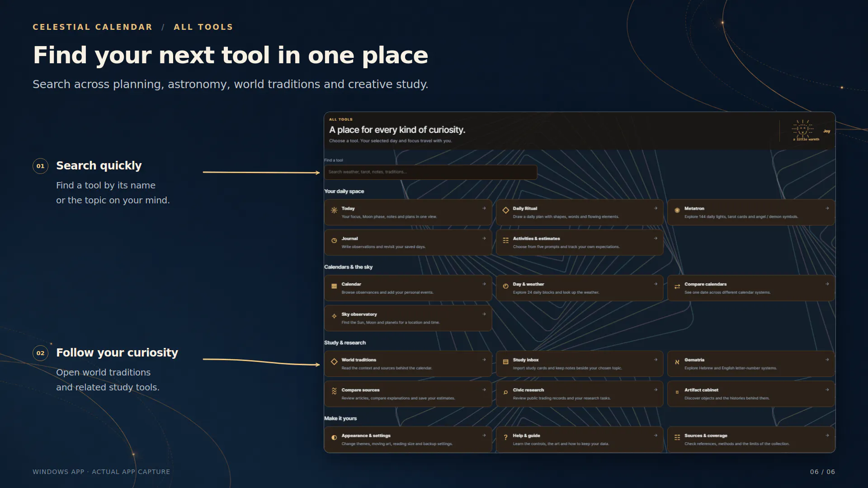Open the Civic research title

[528, 390]
